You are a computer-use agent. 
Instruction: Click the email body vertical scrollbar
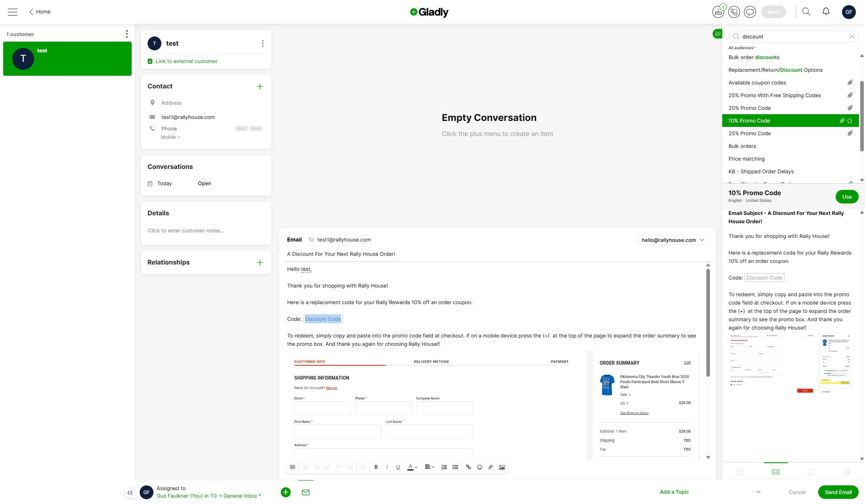pyautogui.click(x=708, y=323)
